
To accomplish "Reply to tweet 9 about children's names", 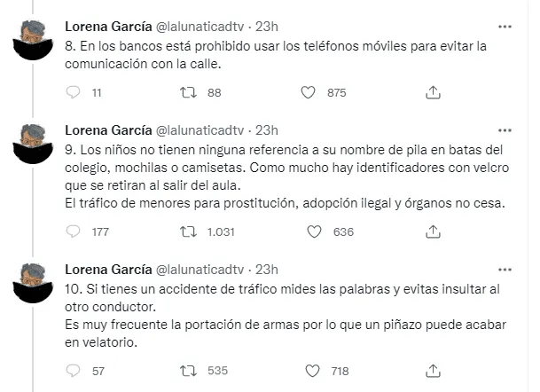I will [74, 232].
